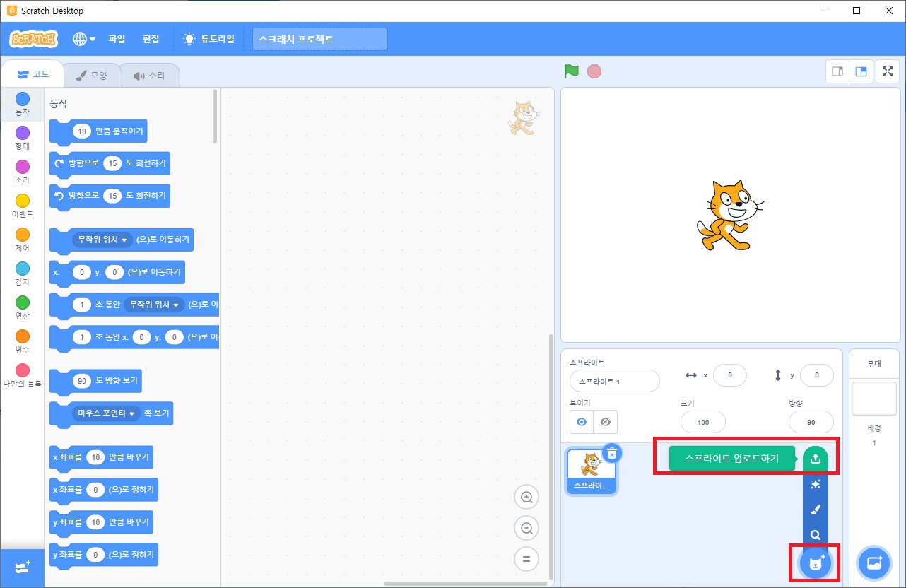Click the workspace horizontal scrollbar
The image size is (906, 588).
[465, 584]
